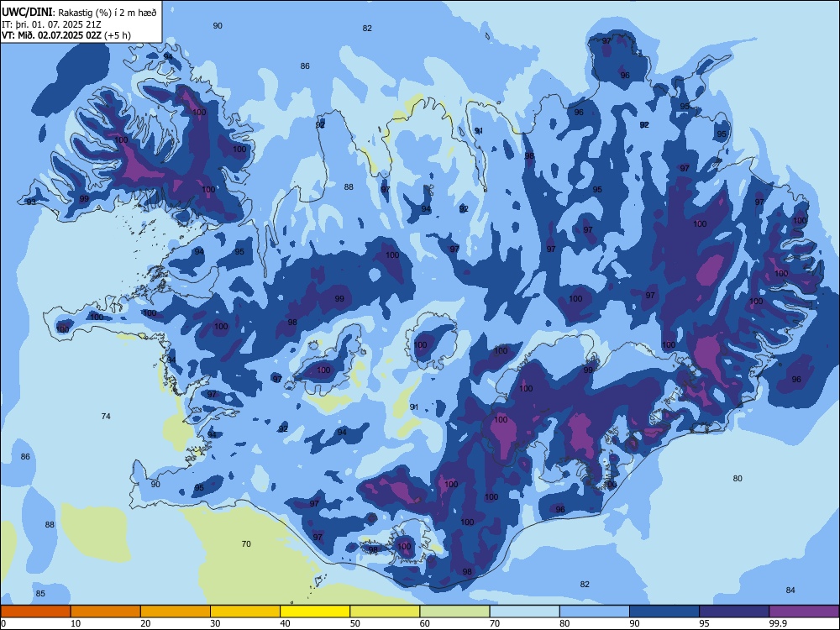Click the pale blue 70–80 legend swatch

coord(525,612)
